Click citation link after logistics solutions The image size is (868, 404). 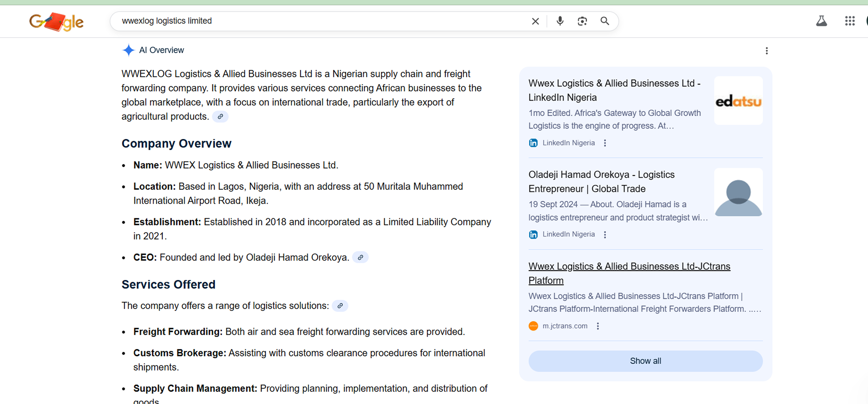click(340, 306)
